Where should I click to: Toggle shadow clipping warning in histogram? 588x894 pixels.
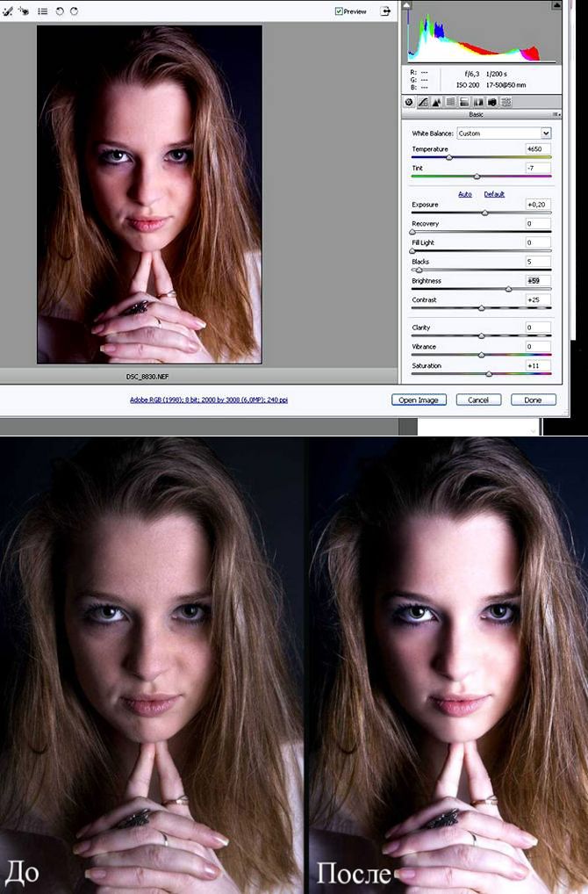point(407,5)
